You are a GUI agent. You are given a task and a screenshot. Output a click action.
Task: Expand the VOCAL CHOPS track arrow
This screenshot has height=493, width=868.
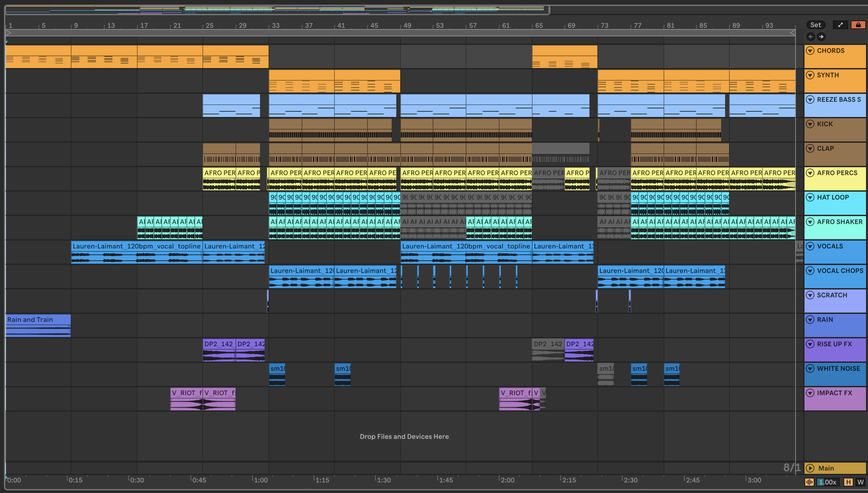[x=810, y=271]
